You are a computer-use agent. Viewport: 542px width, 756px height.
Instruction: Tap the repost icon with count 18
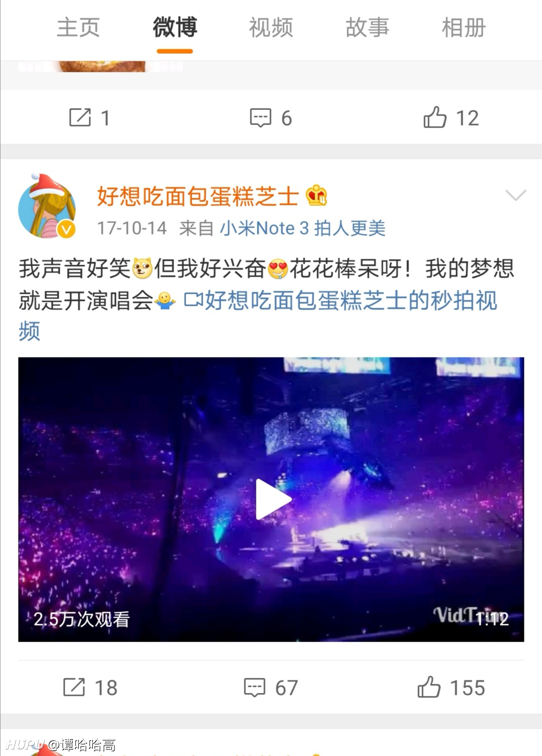tap(74, 687)
